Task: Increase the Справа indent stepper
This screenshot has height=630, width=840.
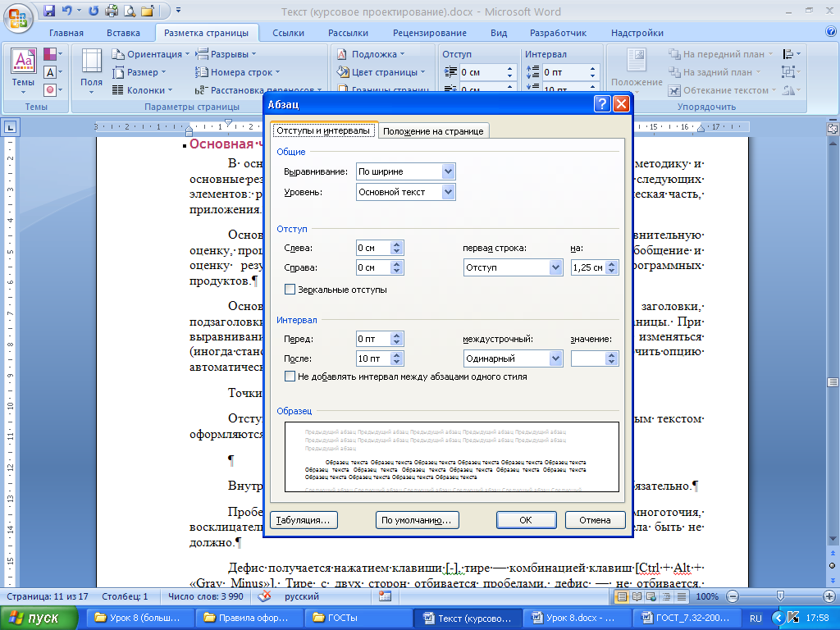Action: click(396, 263)
